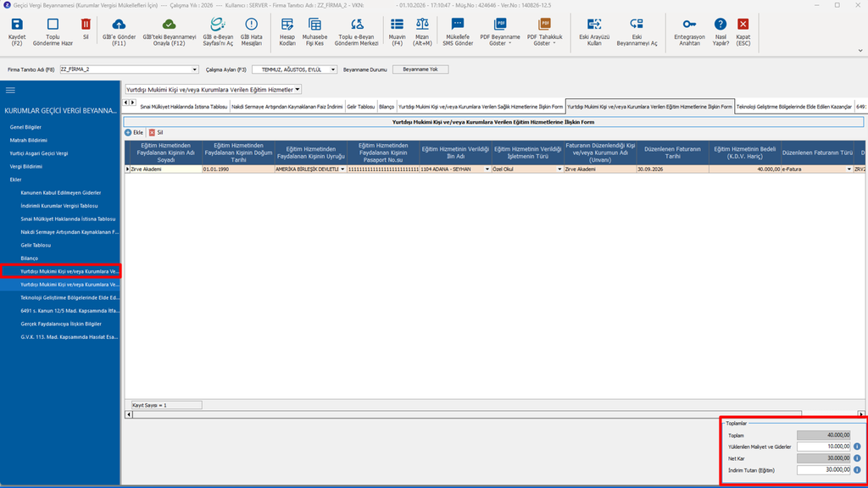The width and height of the screenshot is (868, 488).
Task: Open the Firma Tanıtıcı Adı dropdown
Action: point(194,69)
